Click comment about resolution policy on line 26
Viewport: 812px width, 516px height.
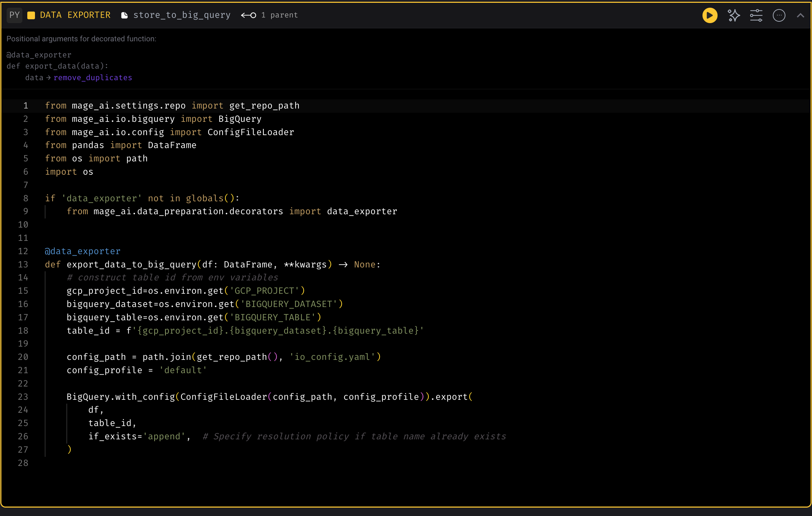(x=354, y=437)
